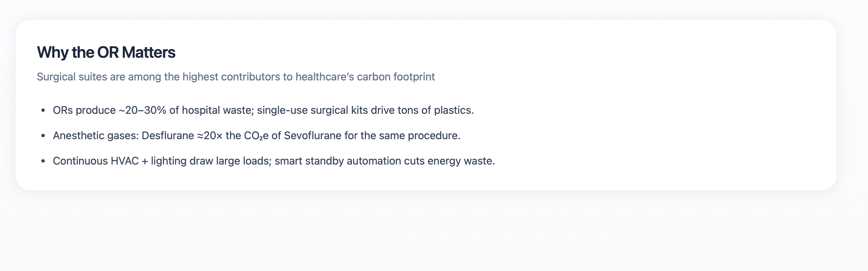
Task: Click the word "healthcare's" in the subtitle
Action: pos(324,77)
